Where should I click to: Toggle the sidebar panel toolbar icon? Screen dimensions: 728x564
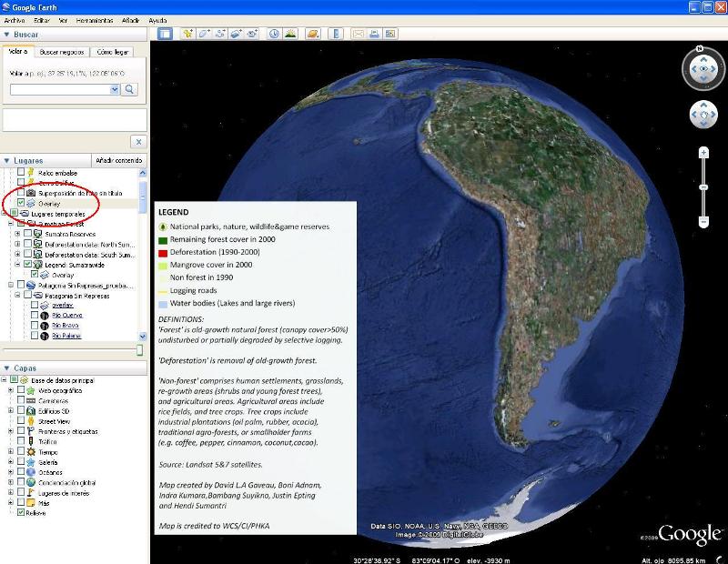(165, 34)
